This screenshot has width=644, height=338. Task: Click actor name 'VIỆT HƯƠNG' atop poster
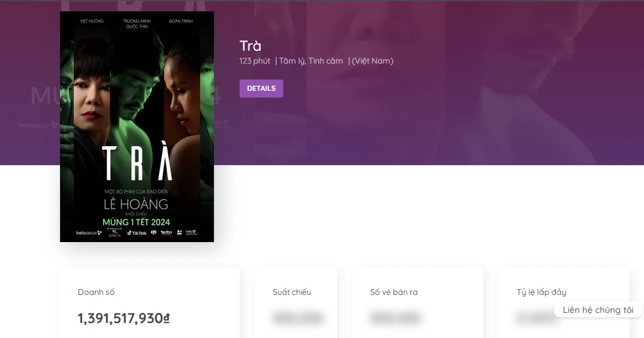pyautogui.click(x=91, y=21)
